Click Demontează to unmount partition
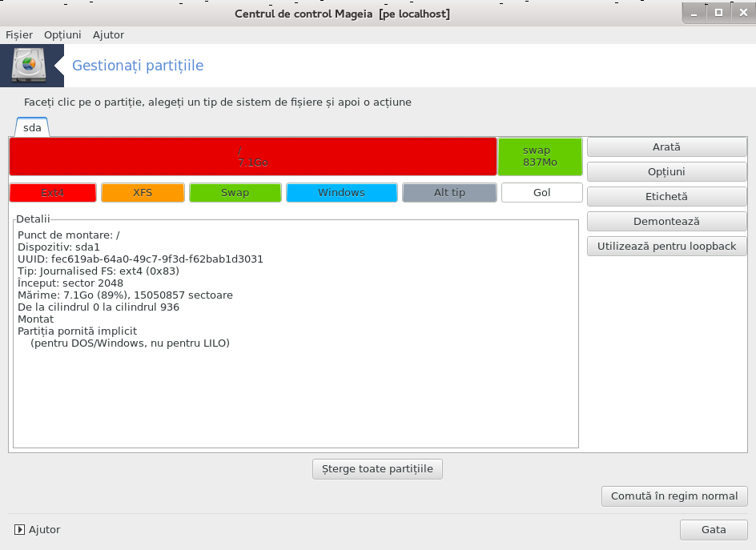Screen dimensions: 756x550 667,222
